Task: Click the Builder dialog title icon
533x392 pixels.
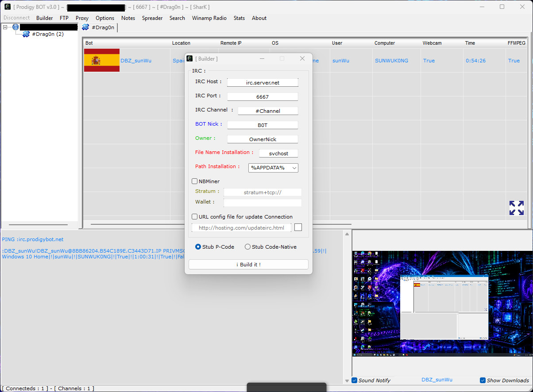Action: 189,58
